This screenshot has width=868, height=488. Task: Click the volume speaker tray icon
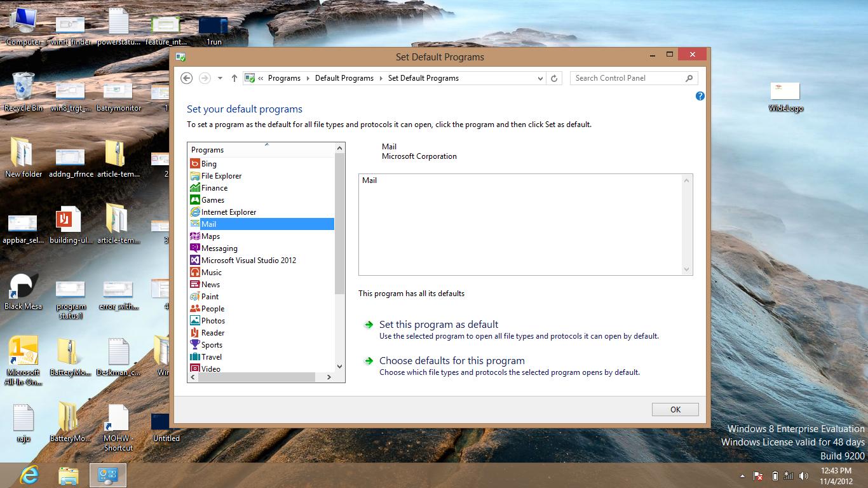click(x=804, y=475)
